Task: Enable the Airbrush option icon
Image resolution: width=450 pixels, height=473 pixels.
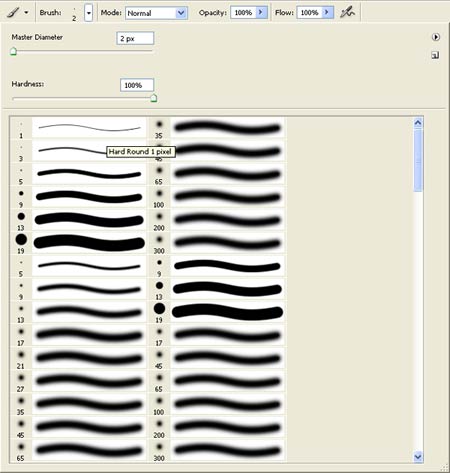Action: click(x=347, y=13)
